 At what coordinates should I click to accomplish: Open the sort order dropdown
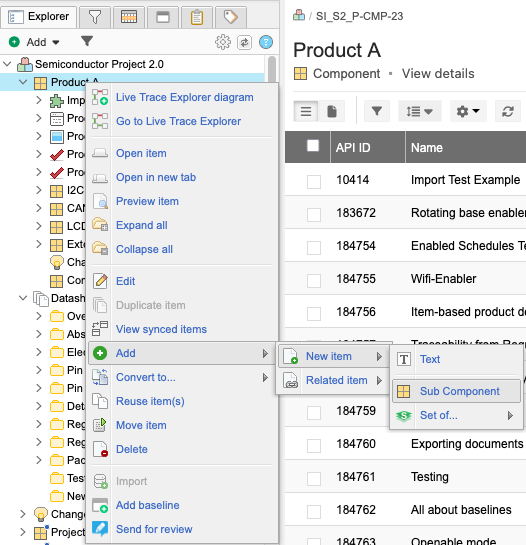420,112
